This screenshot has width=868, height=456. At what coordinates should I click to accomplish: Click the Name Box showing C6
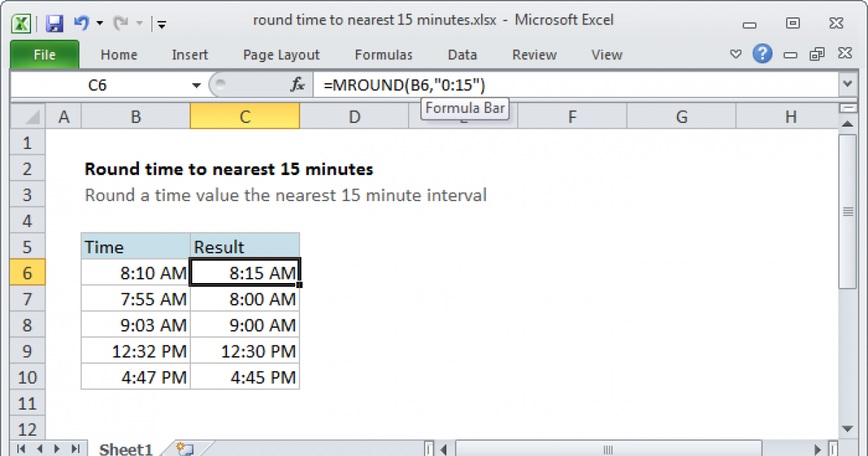(x=98, y=85)
